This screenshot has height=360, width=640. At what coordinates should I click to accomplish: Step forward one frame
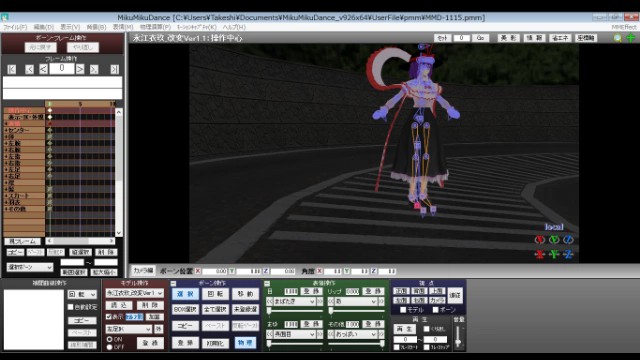click(x=80, y=69)
